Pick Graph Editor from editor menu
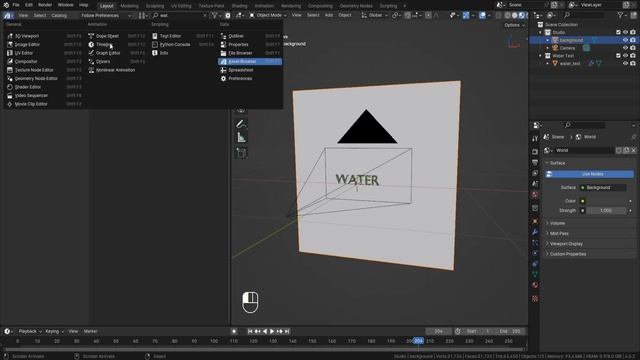The image size is (640, 360). (x=117, y=53)
